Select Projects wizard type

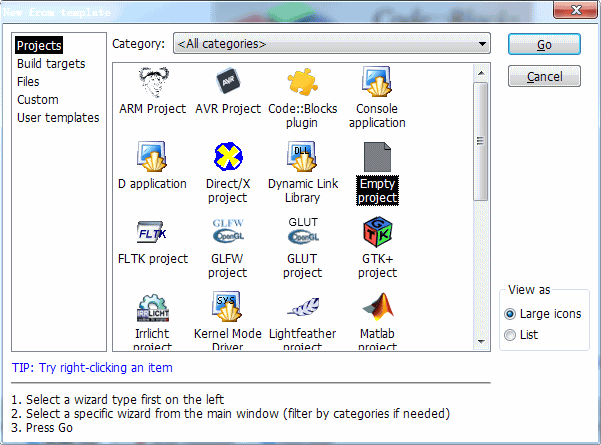(39, 45)
